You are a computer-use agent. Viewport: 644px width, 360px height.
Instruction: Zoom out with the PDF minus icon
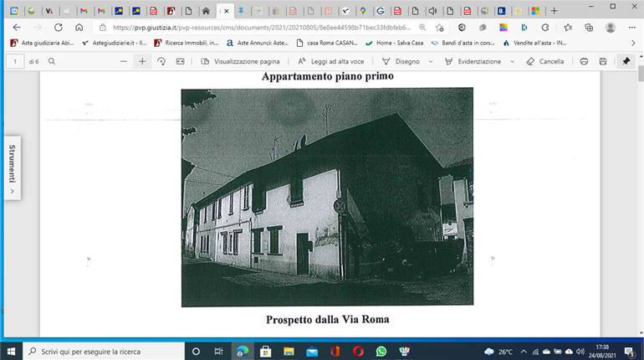point(123,61)
